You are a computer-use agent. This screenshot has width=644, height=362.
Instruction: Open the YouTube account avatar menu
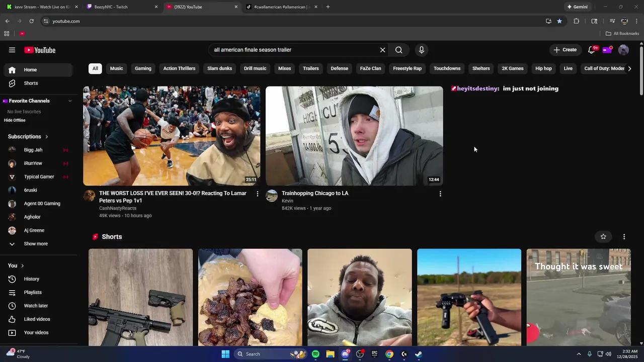pos(623,50)
